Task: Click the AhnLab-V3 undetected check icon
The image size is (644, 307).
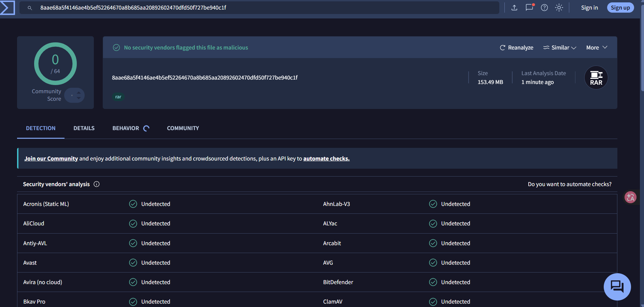Action: click(x=433, y=204)
